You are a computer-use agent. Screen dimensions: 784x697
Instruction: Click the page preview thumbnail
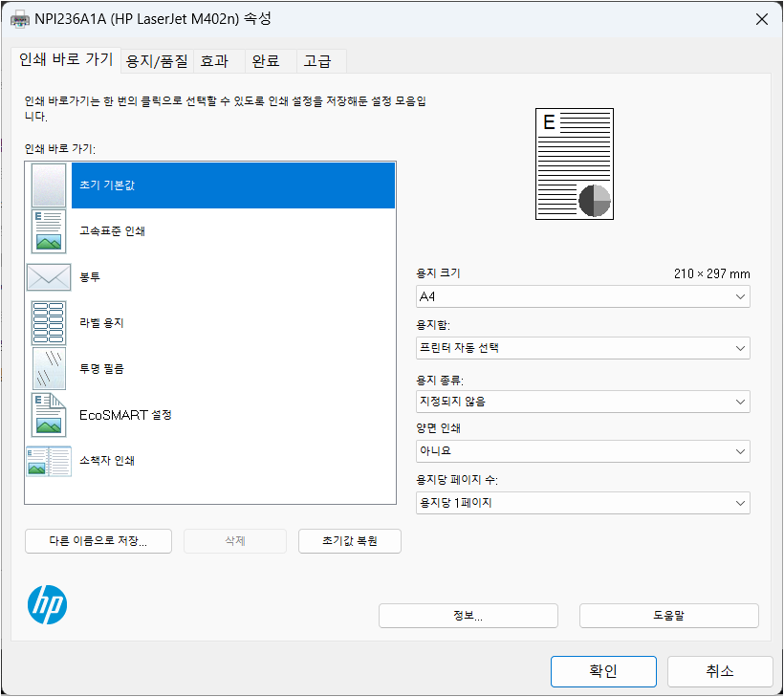[x=575, y=164]
